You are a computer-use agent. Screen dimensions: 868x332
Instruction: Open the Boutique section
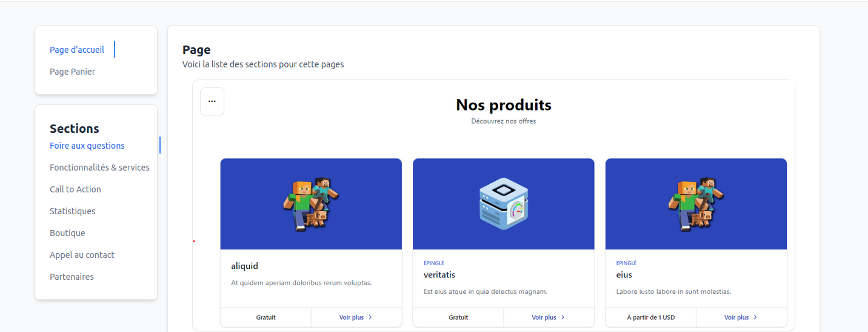[67, 233]
